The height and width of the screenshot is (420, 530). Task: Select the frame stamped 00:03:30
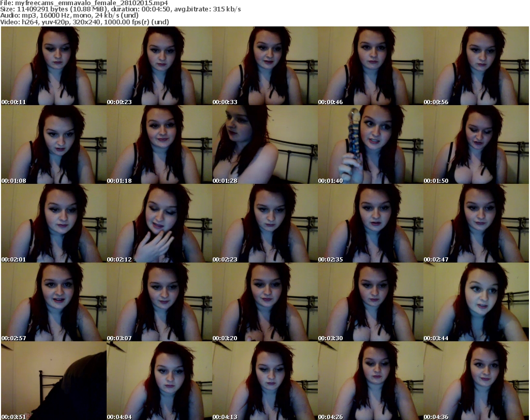tap(371, 302)
